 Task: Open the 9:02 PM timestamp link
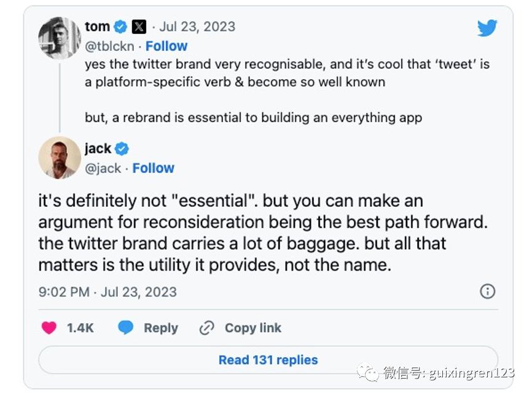[x=108, y=292]
